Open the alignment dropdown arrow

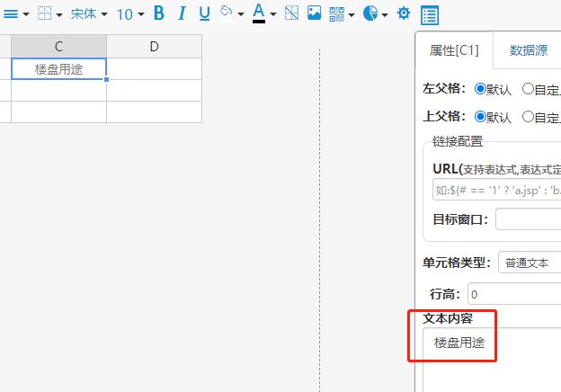click(x=26, y=14)
